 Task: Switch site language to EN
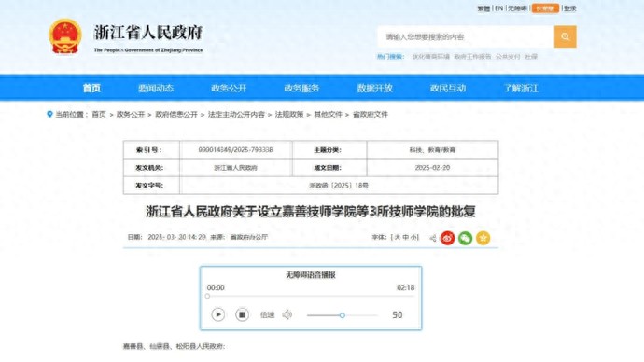click(x=498, y=8)
